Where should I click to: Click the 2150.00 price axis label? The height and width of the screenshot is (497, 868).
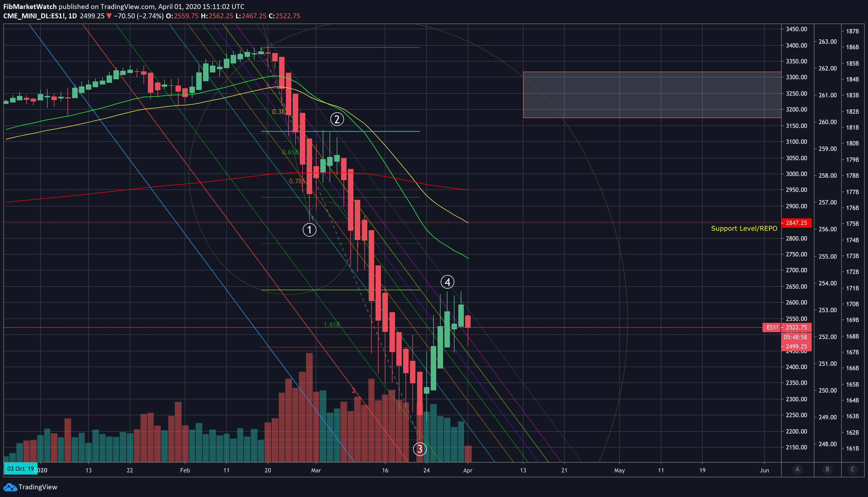pyautogui.click(x=796, y=447)
